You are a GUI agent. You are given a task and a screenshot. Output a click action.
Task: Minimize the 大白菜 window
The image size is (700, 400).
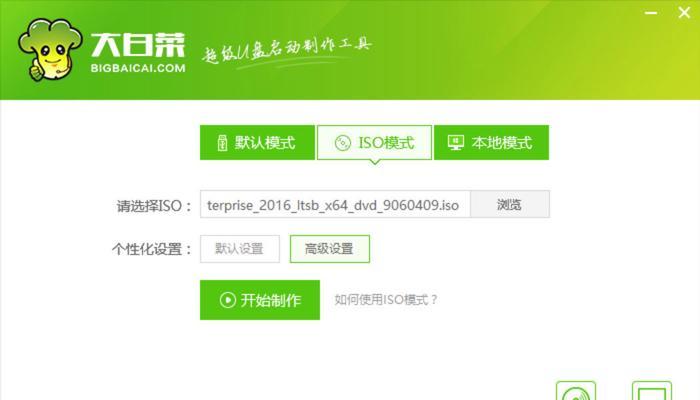click(x=651, y=13)
